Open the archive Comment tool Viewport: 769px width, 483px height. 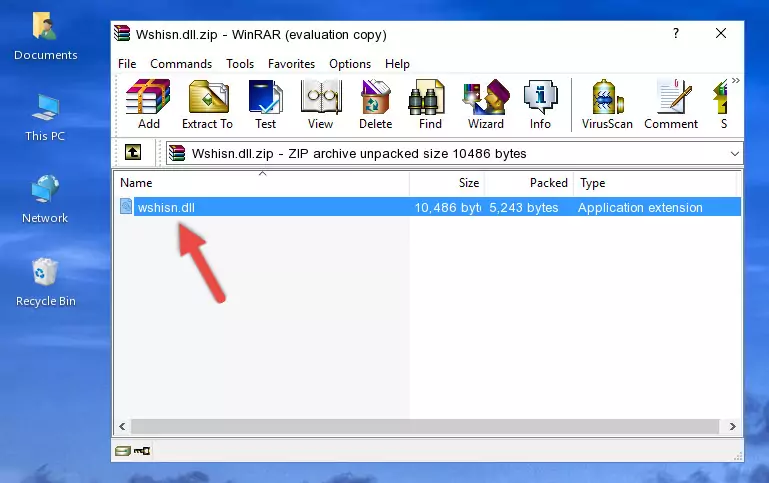coord(671,104)
